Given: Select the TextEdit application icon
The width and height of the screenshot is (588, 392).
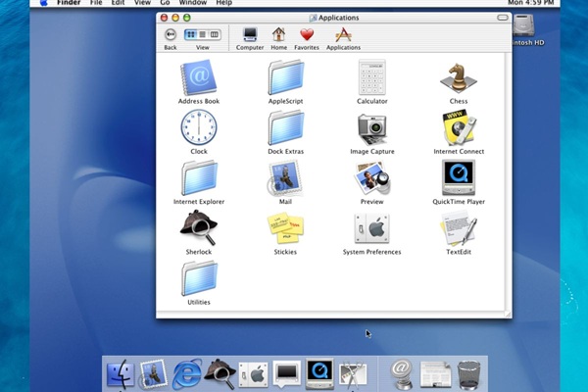Looking at the screenshot, I should 458,228.
